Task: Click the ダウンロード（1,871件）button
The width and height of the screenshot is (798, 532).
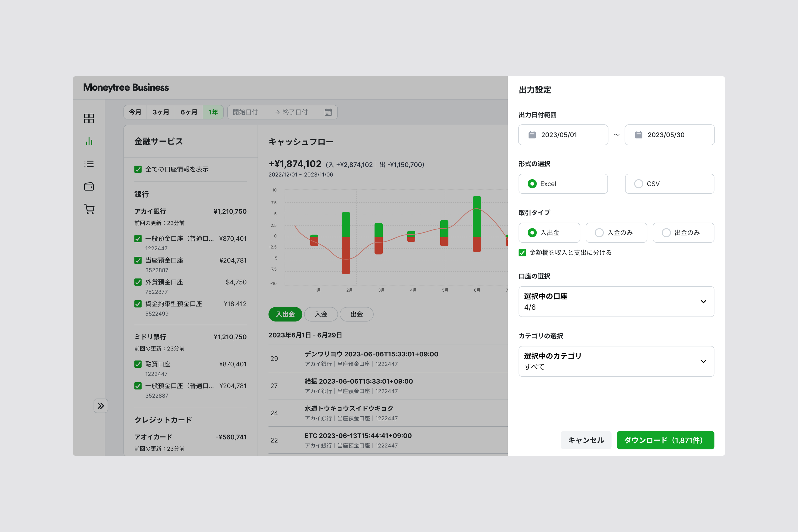Action: point(665,440)
